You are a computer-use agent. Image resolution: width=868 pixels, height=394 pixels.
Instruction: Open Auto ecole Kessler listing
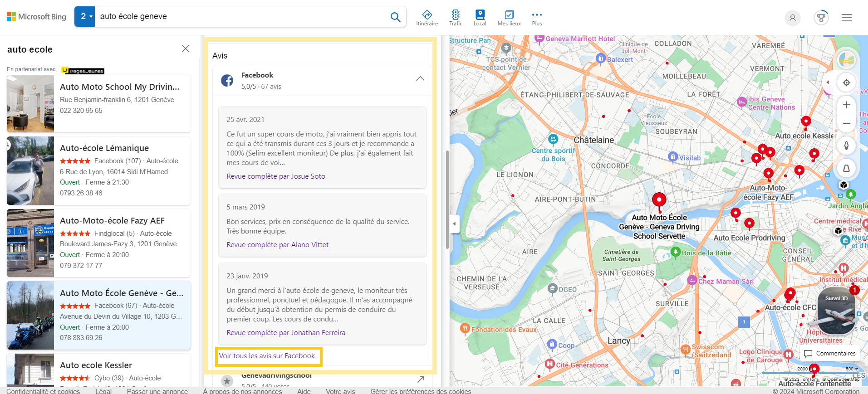(99, 370)
